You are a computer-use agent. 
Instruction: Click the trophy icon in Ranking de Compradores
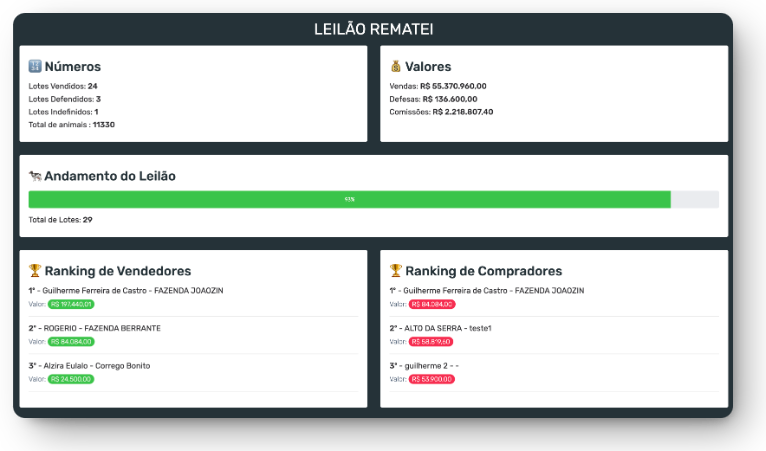coord(396,271)
